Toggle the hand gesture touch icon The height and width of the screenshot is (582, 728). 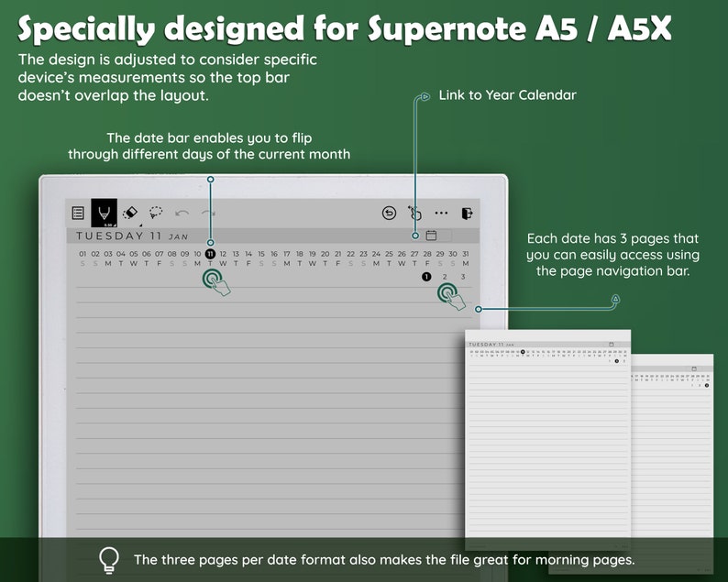(x=414, y=213)
